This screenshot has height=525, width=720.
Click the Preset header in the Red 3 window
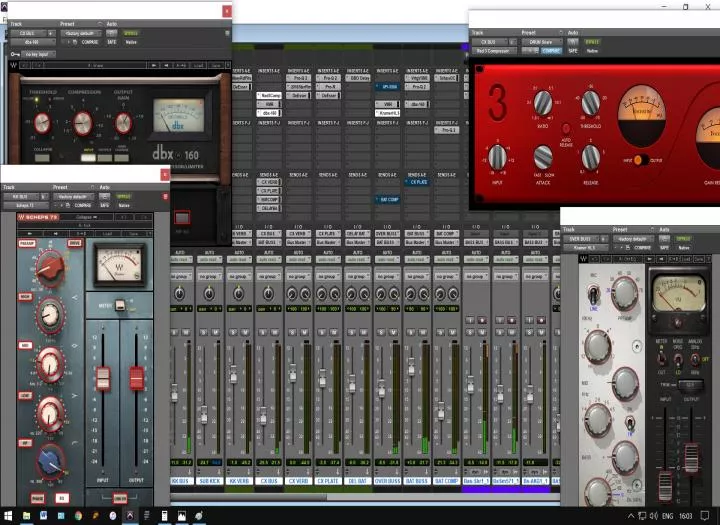tap(529, 33)
